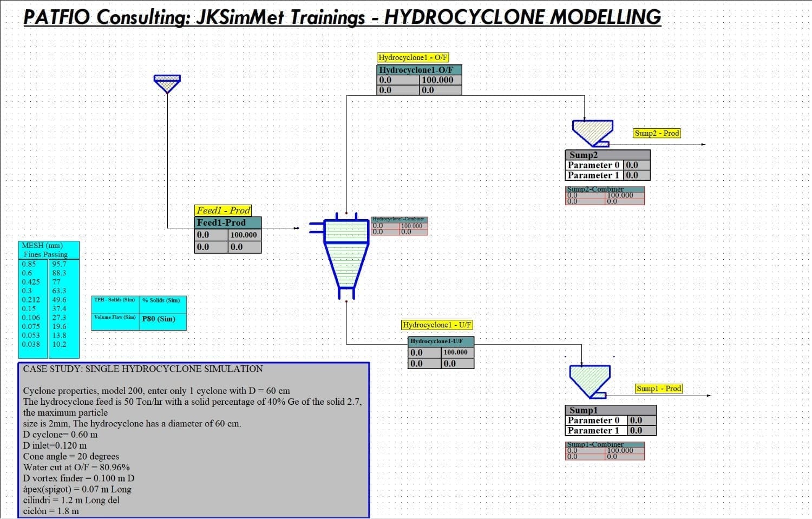Click the PATFIO Consulting flowsheet title
The width and height of the screenshot is (812, 519).
[x=342, y=17]
